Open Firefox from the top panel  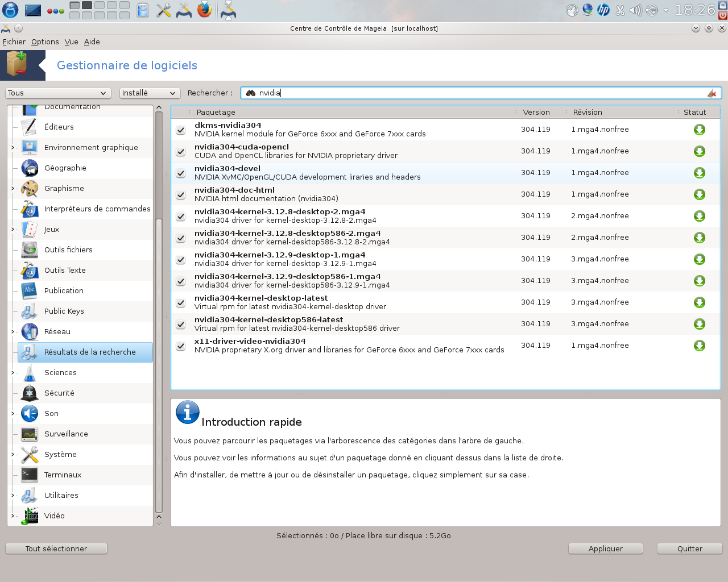(x=205, y=10)
